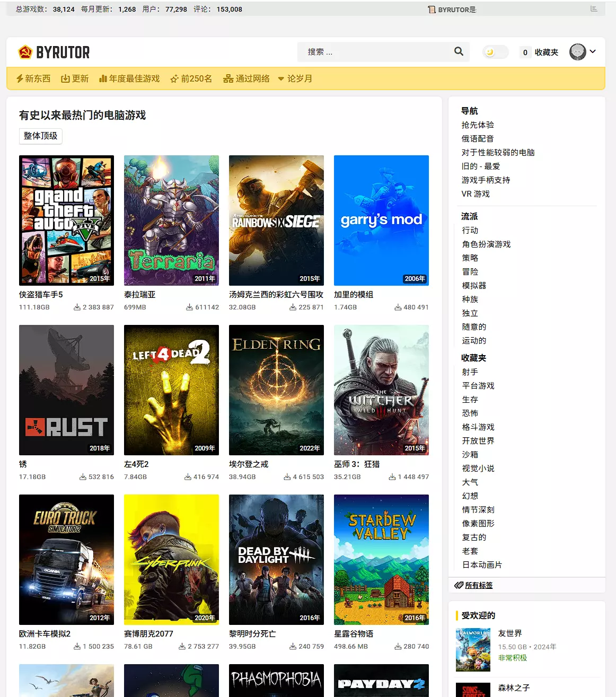The height and width of the screenshot is (697, 616).
Task: Toggle the dark mode switch
Action: point(495,52)
